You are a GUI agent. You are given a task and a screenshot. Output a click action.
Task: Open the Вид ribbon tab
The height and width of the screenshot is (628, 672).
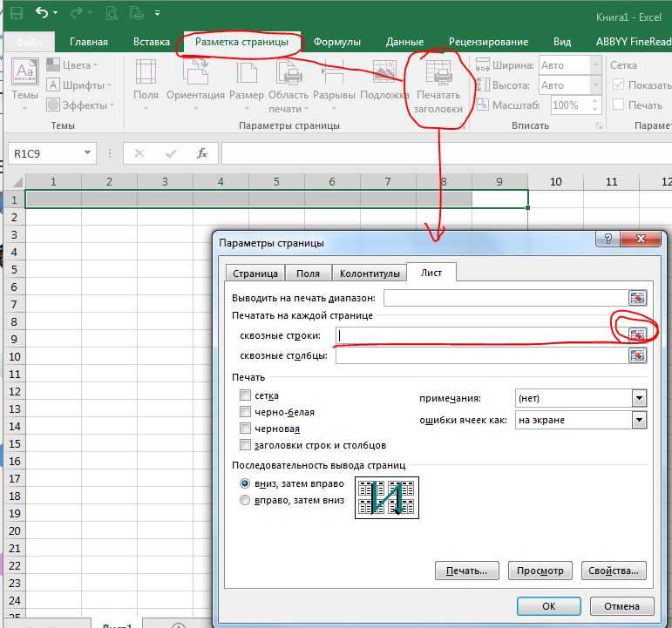click(562, 42)
